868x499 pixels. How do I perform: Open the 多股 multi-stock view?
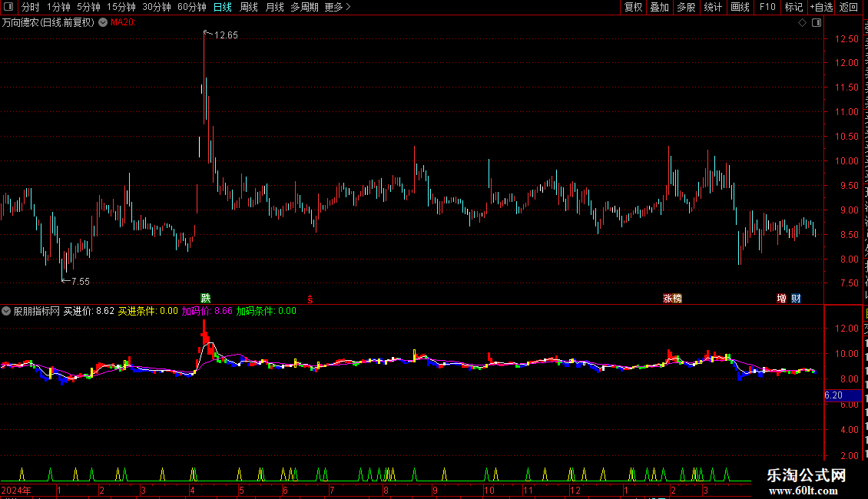(686, 7)
